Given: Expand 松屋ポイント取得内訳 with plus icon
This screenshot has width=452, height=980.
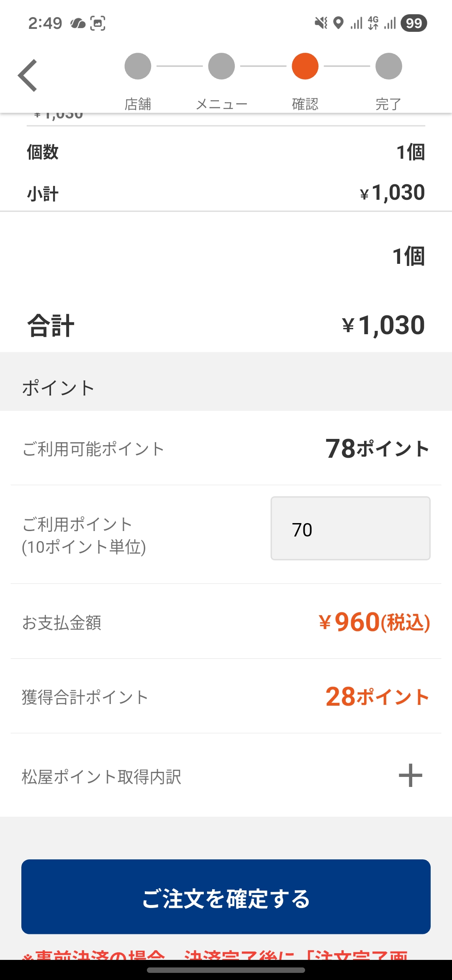Looking at the screenshot, I should tap(410, 776).
